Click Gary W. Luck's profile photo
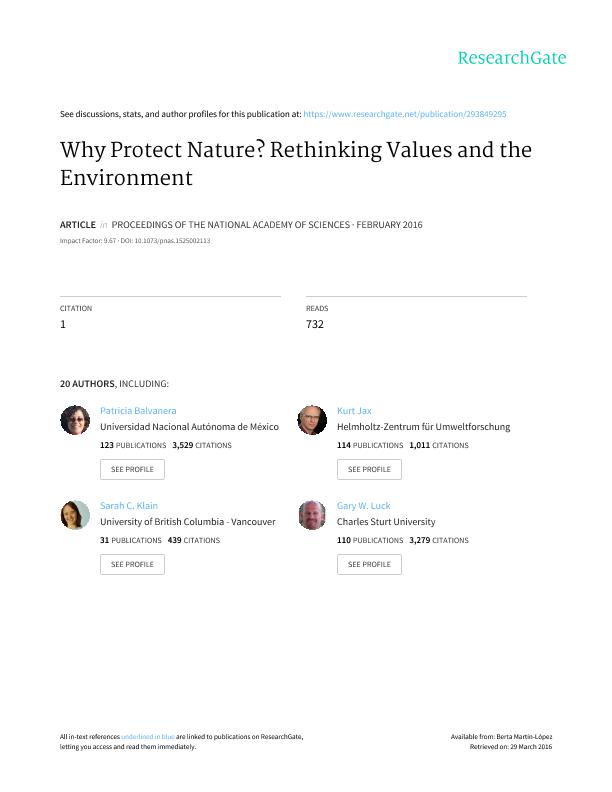The height and width of the screenshot is (792, 612). (312, 515)
